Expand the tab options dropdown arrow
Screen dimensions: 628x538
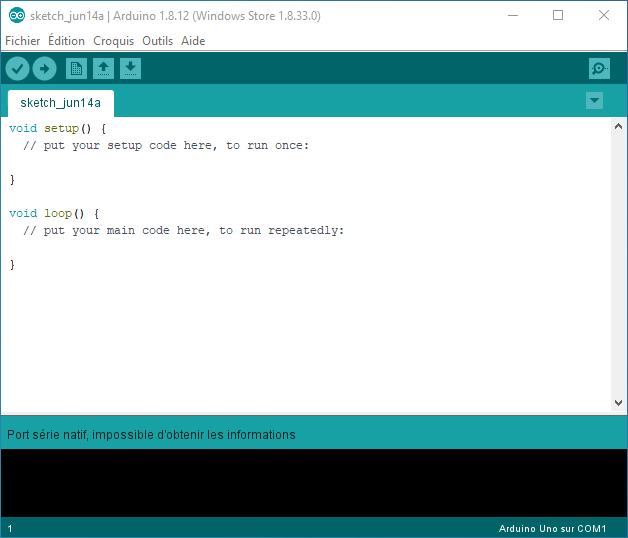click(x=594, y=101)
